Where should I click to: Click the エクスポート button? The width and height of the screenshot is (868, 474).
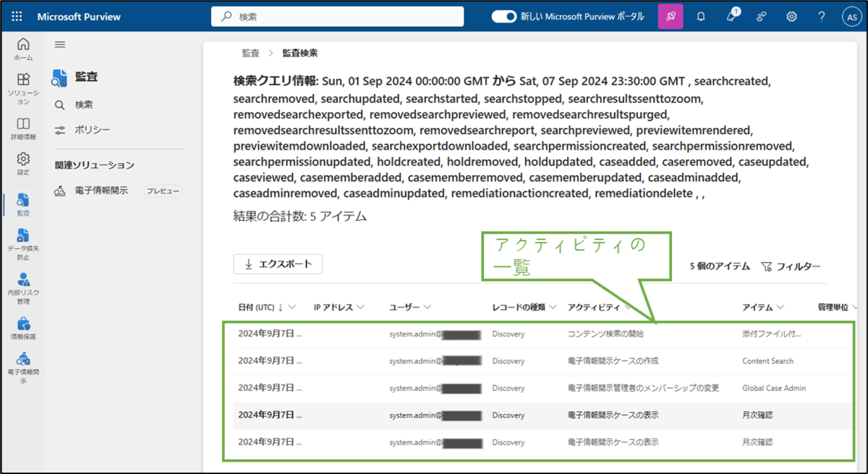click(x=278, y=264)
